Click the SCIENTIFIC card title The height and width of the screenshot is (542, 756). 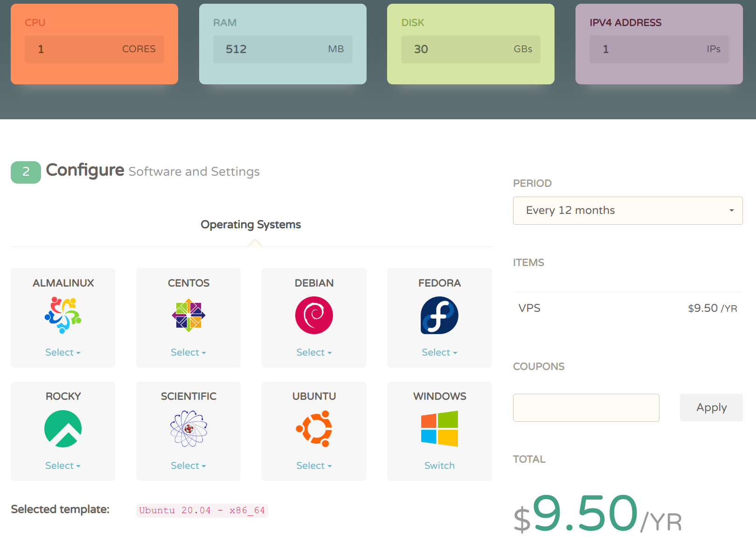point(188,396)
